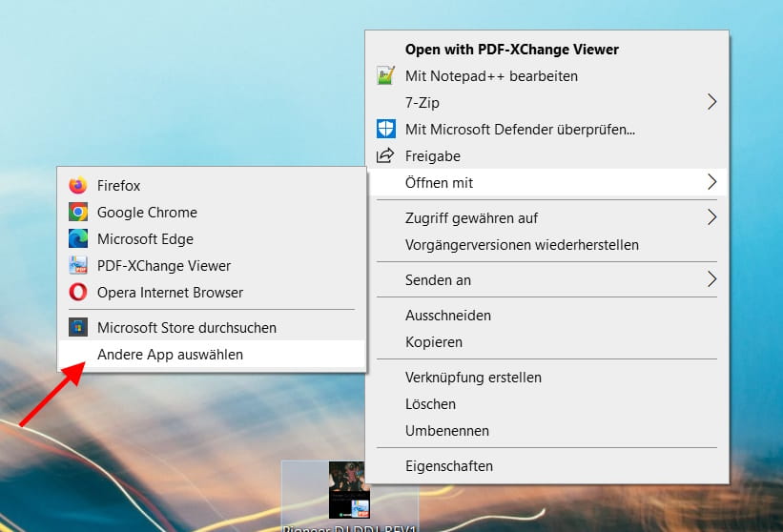
Task: Select the PDF file thumbnail on desktop
Action: tap(349, 490)
